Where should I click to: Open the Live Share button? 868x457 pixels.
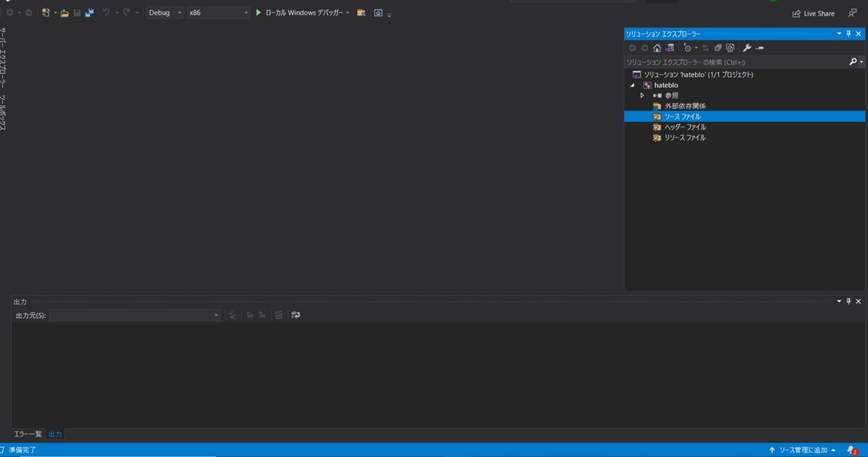814,13
